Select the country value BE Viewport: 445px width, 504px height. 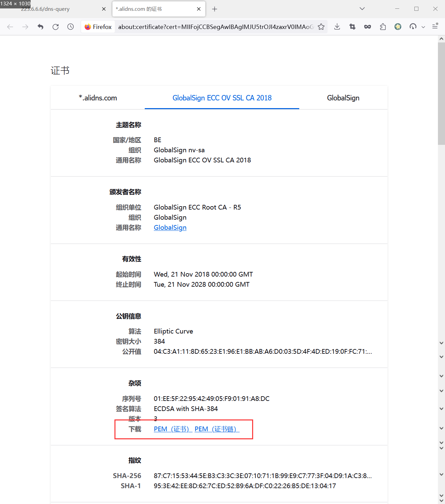point(158,140)
